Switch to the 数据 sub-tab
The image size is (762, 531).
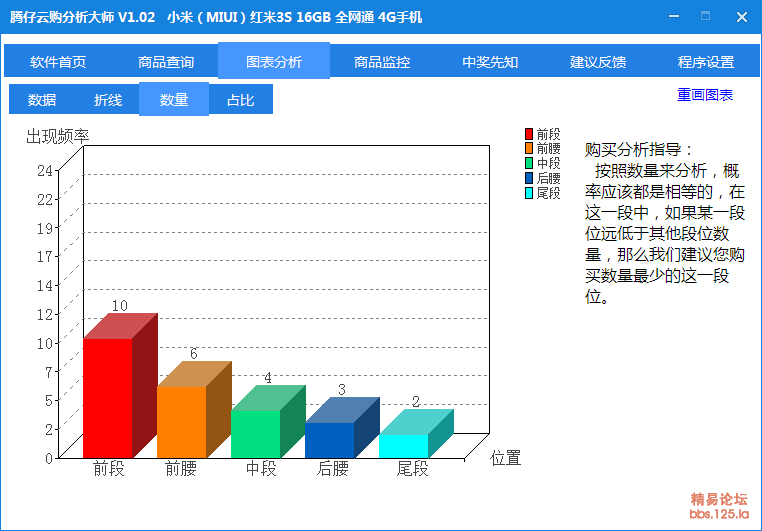pyautogui.click(x=42, y=100)
